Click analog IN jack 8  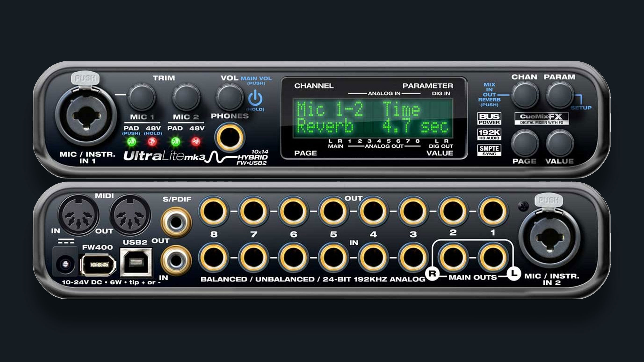pos(214,257)
